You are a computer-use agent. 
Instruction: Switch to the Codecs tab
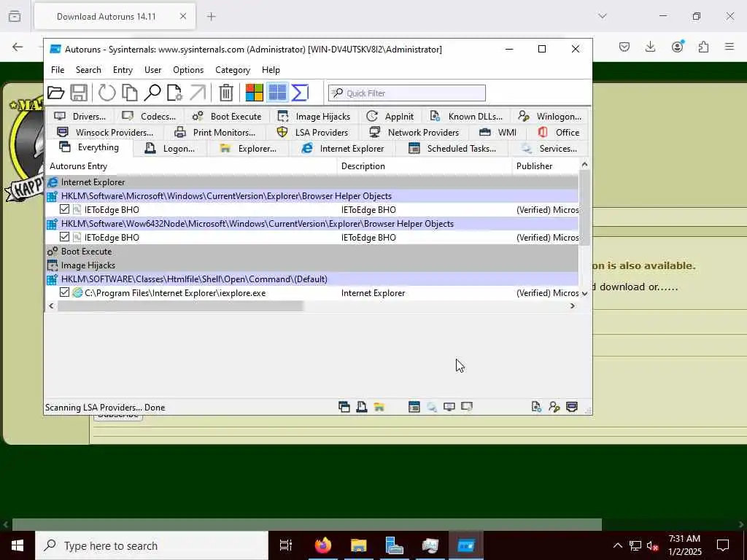[x=149, y=116]
